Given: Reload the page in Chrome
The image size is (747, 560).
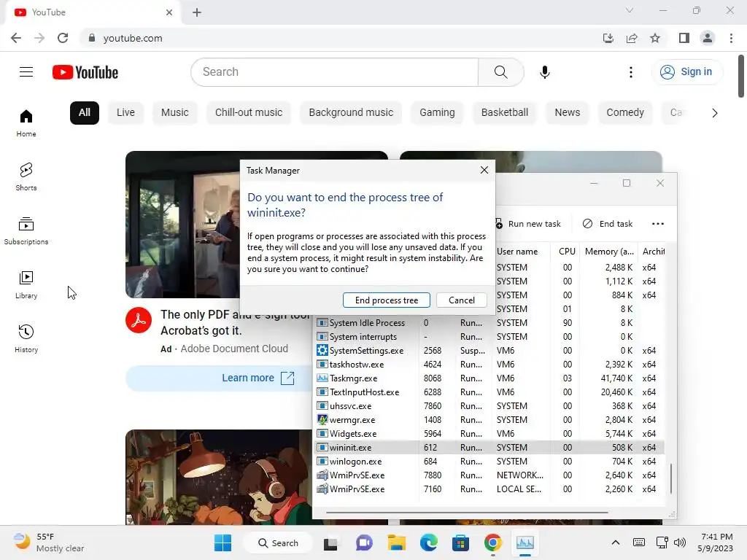Looking at the screenshot, I should coord(63,38).
